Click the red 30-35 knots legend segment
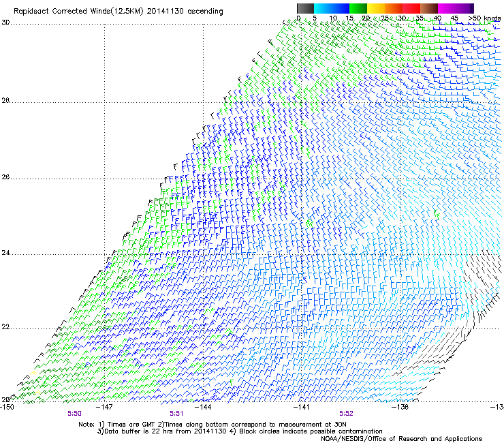The image size is (504, 443). coord(411,8)
